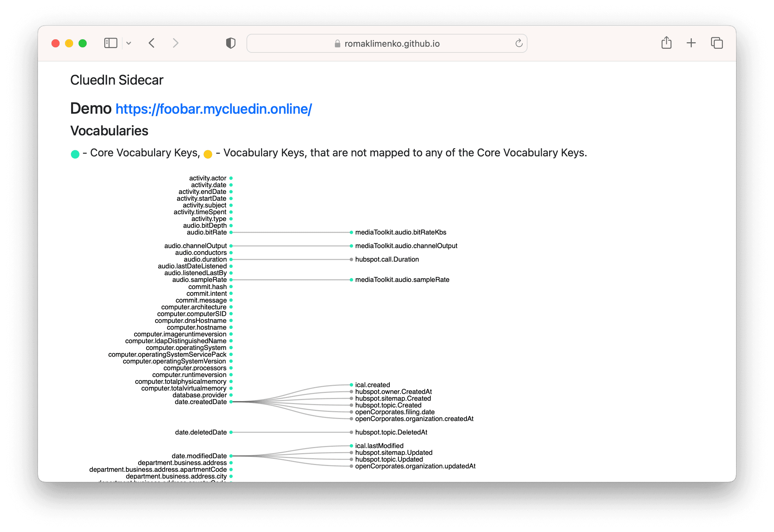Expand the date.modifiedDate tree node
Viewport: 774px width, 532px height.
point(231,456)
